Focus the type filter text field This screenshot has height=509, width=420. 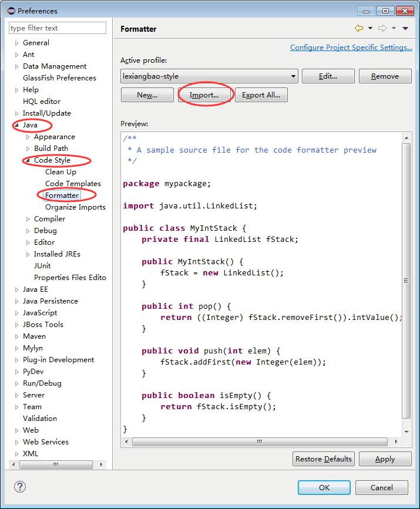click(x=58, y=28)
